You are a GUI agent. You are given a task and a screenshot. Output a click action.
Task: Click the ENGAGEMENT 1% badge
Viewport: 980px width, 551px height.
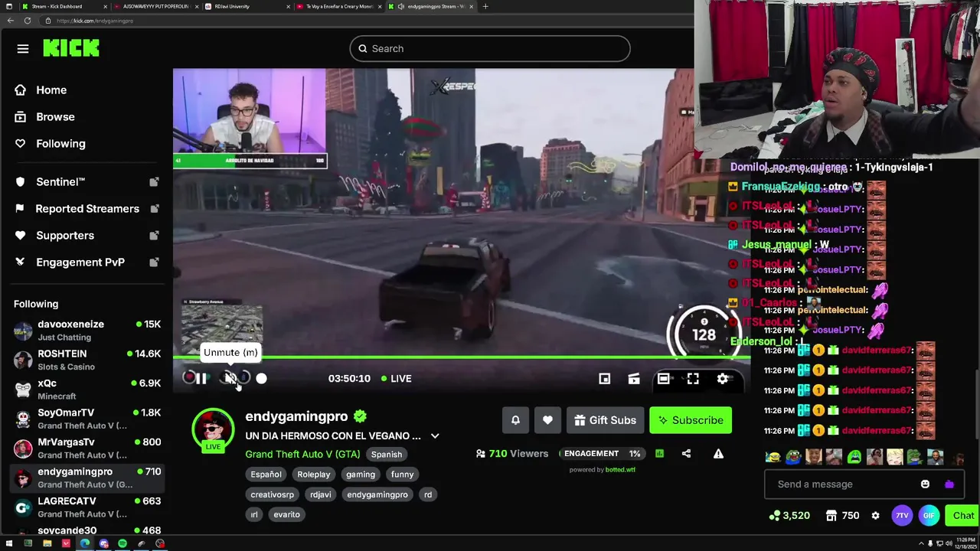click(602, 454)
